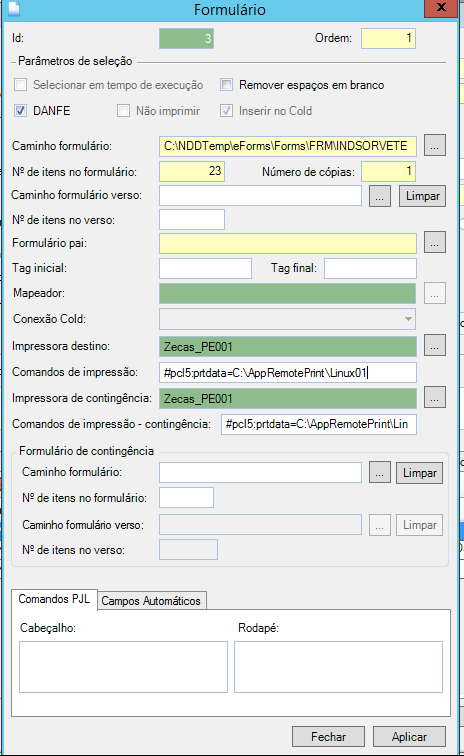This screenshot has width=464, height=756.
Task: Click Limpar next to Caminho formulário verso
Action: click(x=423, y=196)
